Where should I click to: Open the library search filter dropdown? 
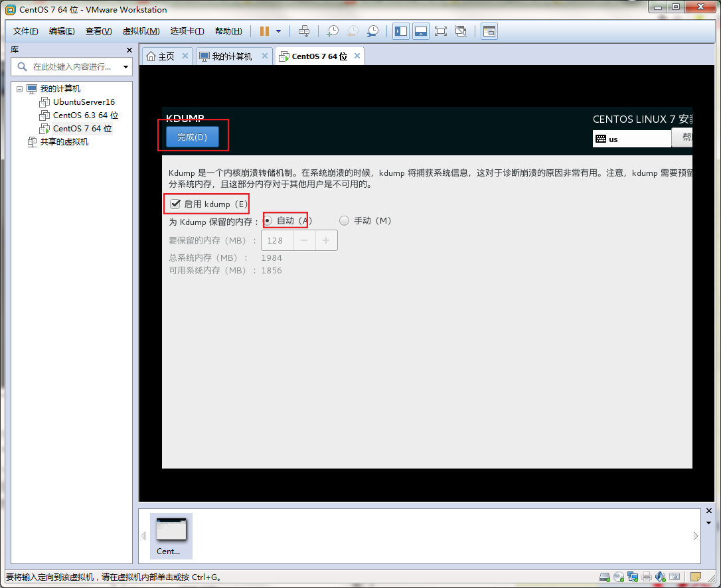(125, 67)
